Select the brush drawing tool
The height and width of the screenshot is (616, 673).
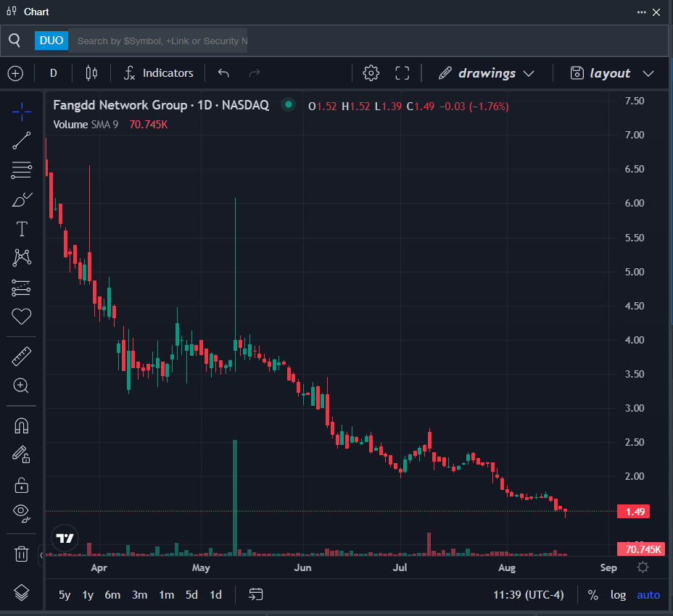point(22,200)
